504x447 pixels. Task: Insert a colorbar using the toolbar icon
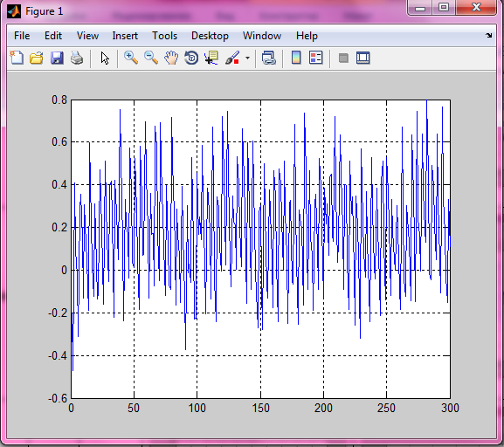coord(296,58)
